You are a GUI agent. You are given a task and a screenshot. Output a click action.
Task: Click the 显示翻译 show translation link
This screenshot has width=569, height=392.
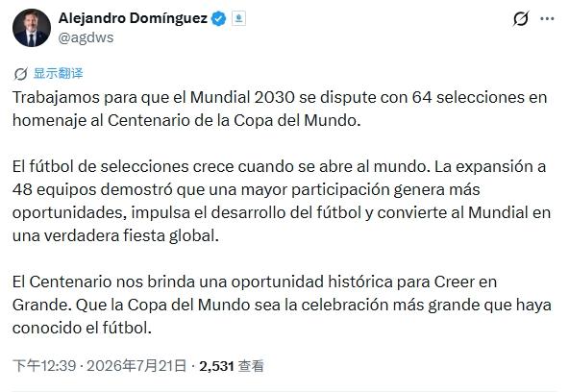(x=58, y=73)
